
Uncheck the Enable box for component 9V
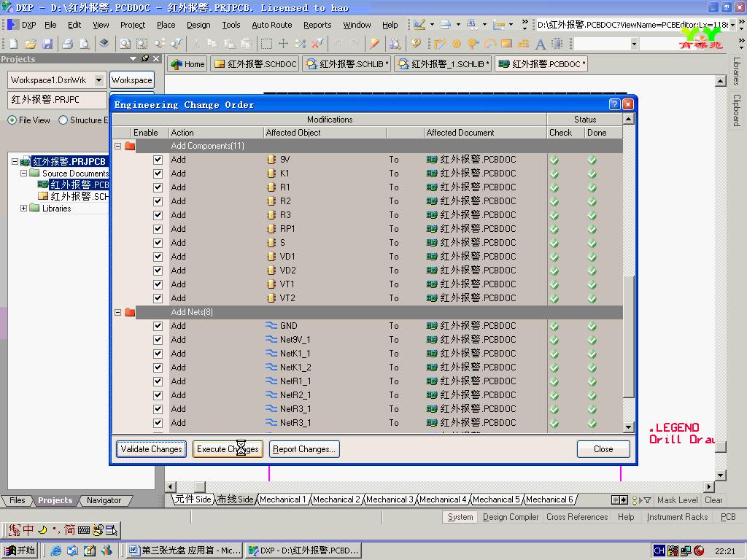tap(158, 160)
